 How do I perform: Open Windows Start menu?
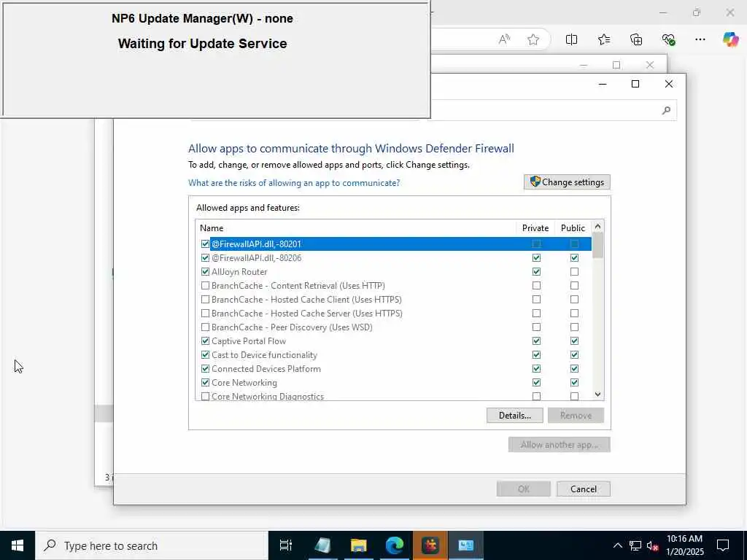tap(18, 545)
